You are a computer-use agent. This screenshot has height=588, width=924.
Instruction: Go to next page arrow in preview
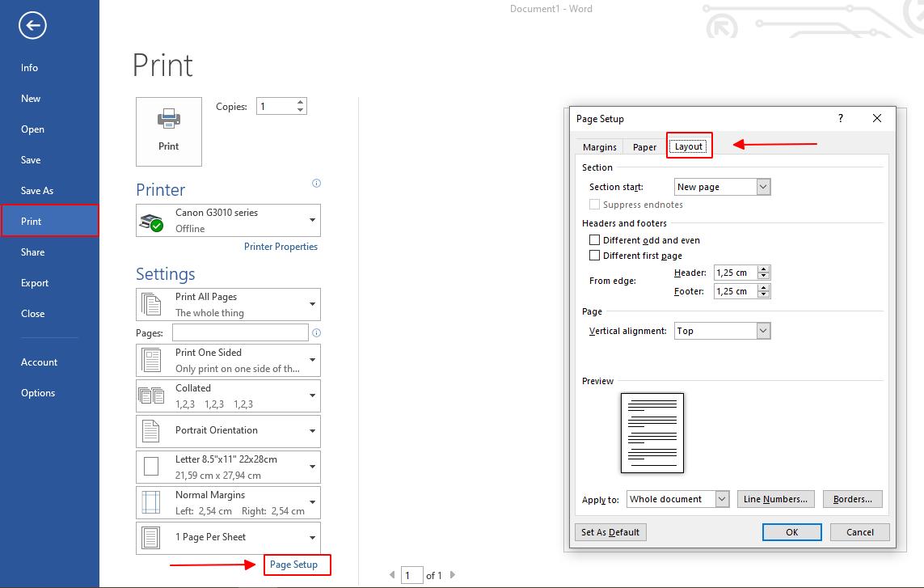click(x=453, y=575)
